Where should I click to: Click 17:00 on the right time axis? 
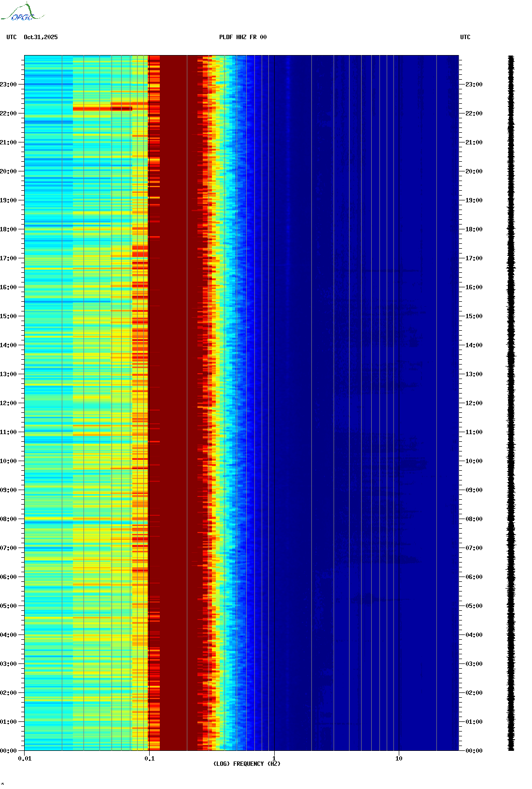pos(474,258)
